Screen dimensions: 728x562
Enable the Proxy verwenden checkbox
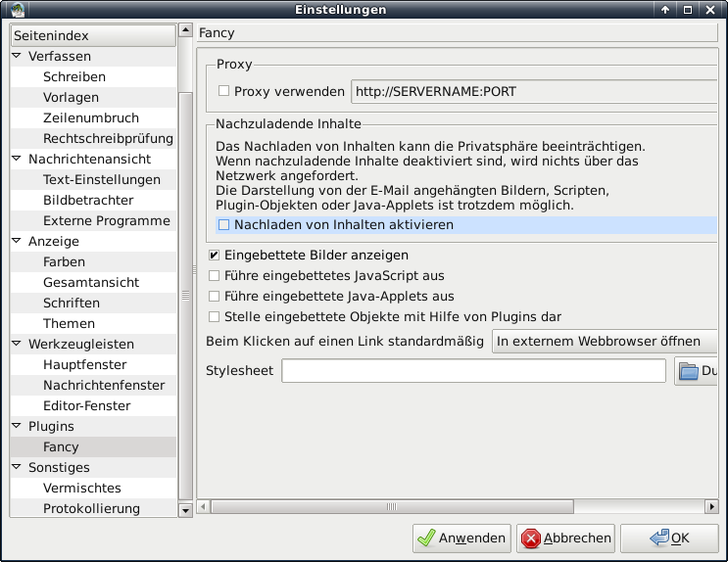click(x=223, y=91)
